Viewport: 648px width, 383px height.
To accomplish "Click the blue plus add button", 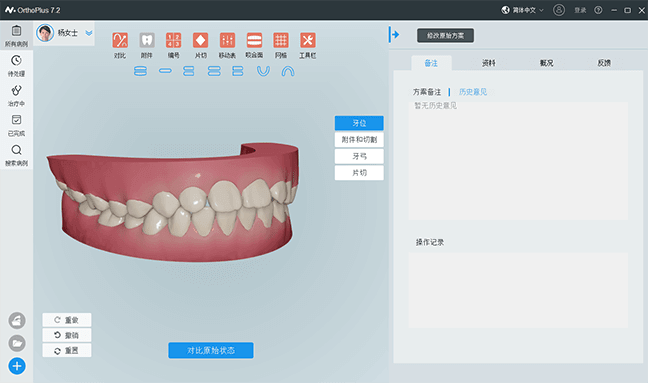I will (x=17, y=366).
